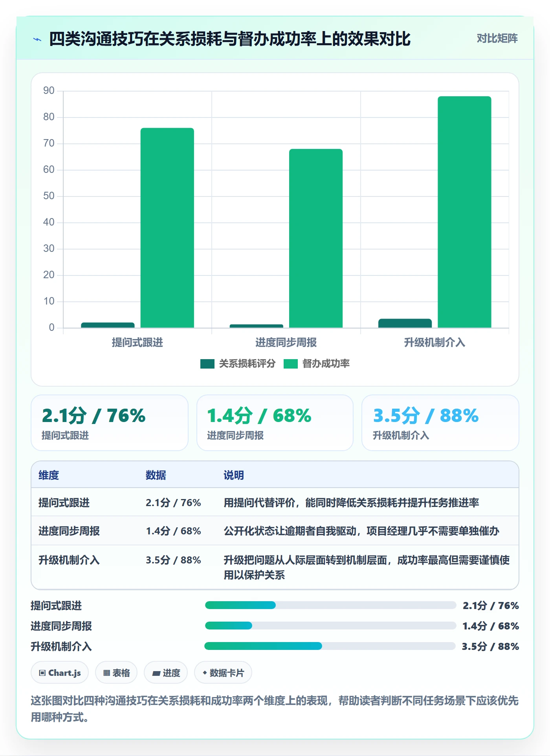Click the main title 四类沟通技巧 heading

click(230, 39)
